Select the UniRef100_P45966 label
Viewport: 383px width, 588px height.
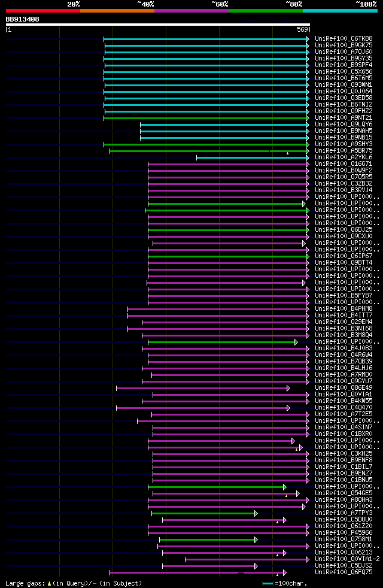tap(344, 532)
